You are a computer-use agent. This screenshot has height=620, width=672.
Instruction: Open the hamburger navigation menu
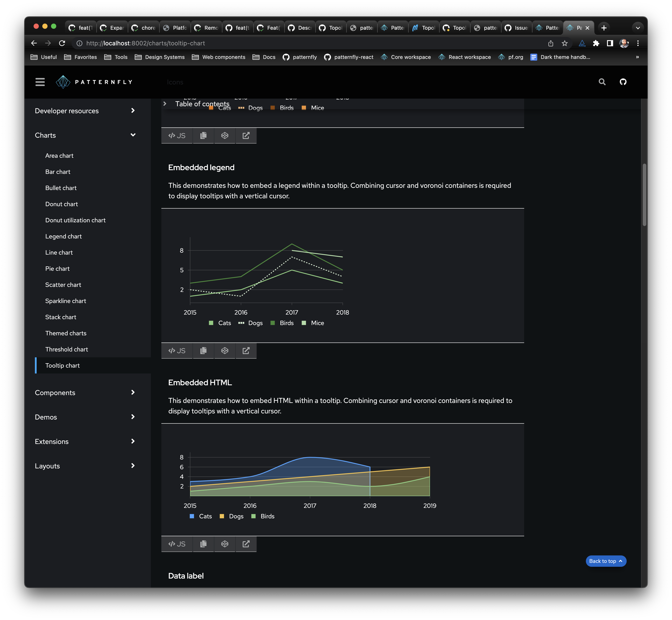[x=40, y=82]
